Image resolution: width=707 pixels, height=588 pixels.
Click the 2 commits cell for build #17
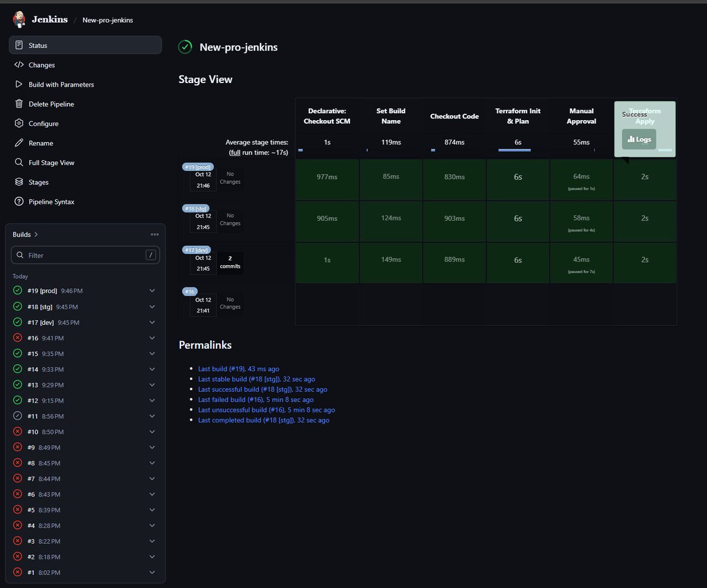pos(230,263)
